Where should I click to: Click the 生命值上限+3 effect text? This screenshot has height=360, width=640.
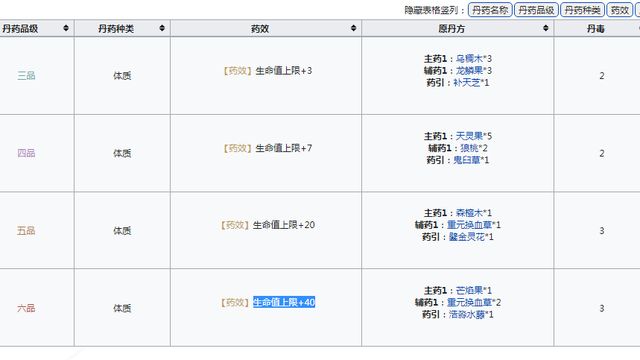284,71
